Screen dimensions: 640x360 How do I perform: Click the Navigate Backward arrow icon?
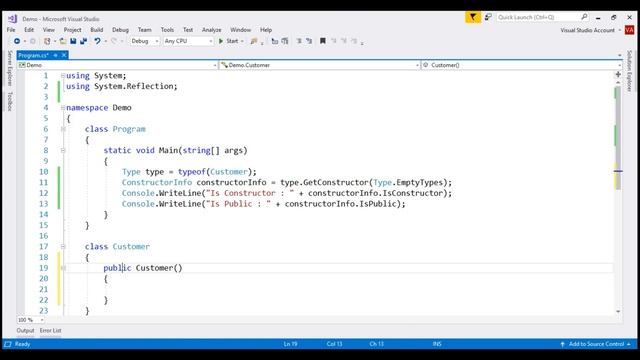(17, 41)
